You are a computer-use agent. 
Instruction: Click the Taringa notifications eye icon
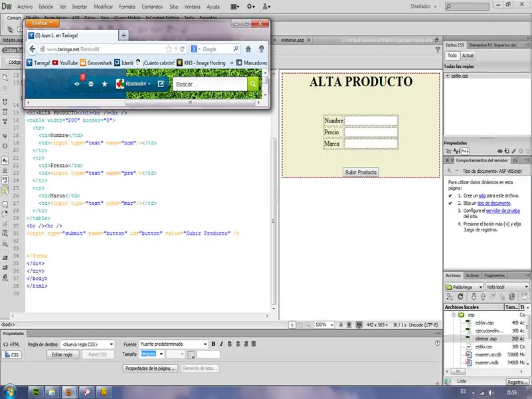77,84
